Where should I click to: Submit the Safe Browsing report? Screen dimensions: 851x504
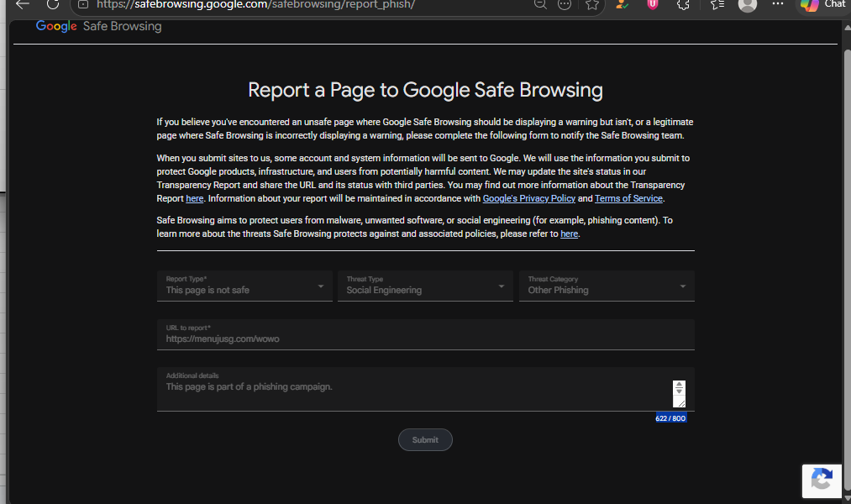(x=425, y=440)
